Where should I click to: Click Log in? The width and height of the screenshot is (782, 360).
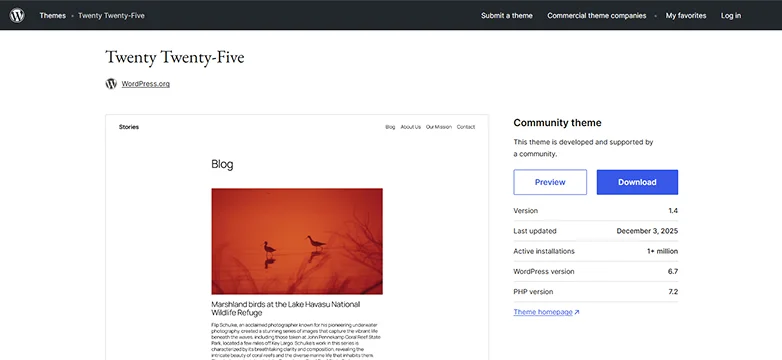pyautogui.click(x=731, y=15)
